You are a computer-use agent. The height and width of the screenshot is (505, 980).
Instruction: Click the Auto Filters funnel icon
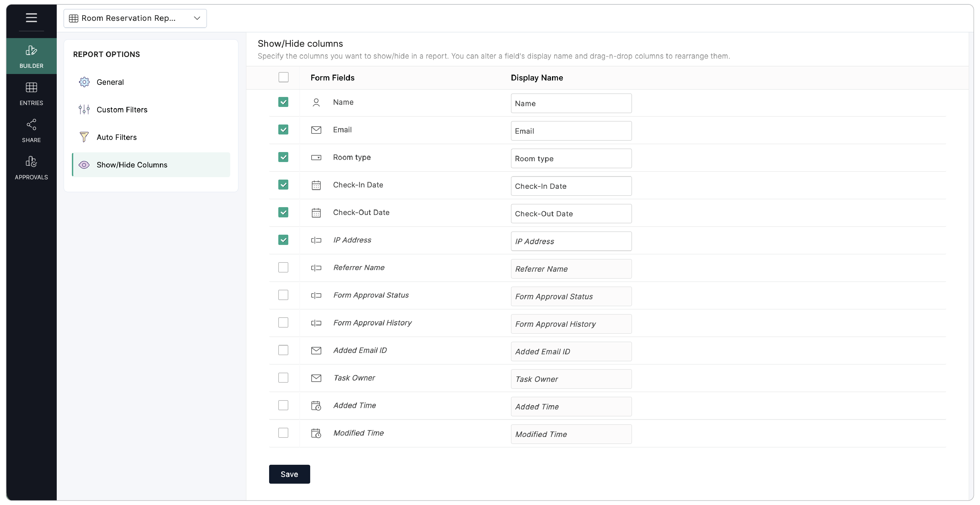(84, 137)
